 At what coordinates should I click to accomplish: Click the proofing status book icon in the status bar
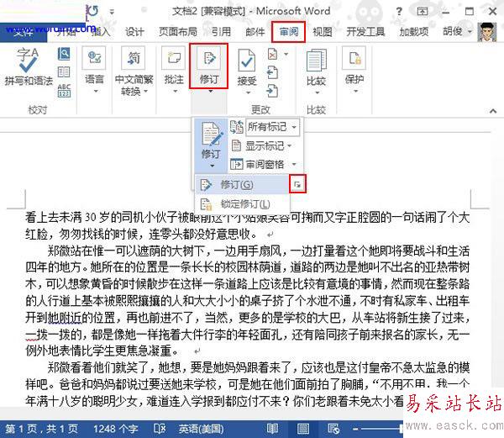coord(160,429)
